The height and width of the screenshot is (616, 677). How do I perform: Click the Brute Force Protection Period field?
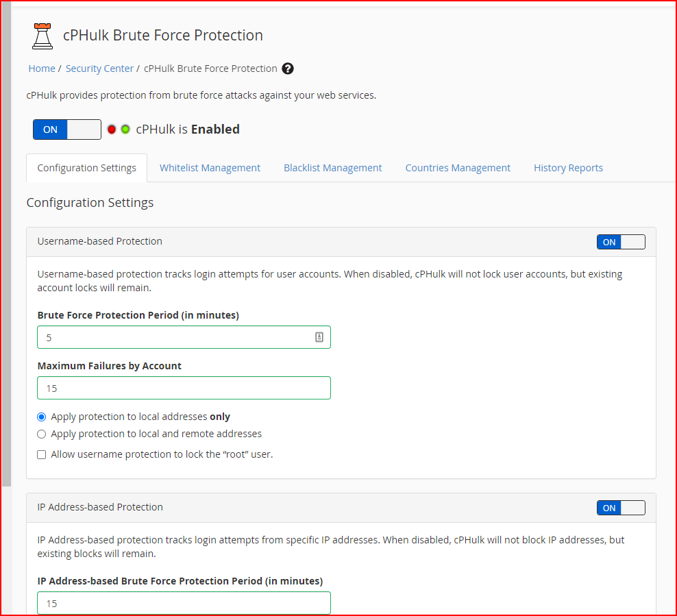point(184,337)
